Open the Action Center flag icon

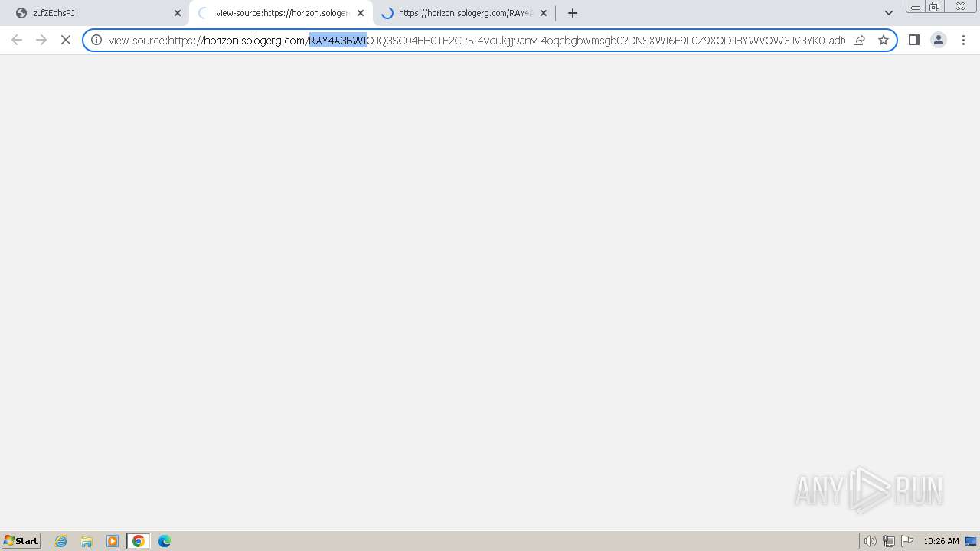point(907,541)
